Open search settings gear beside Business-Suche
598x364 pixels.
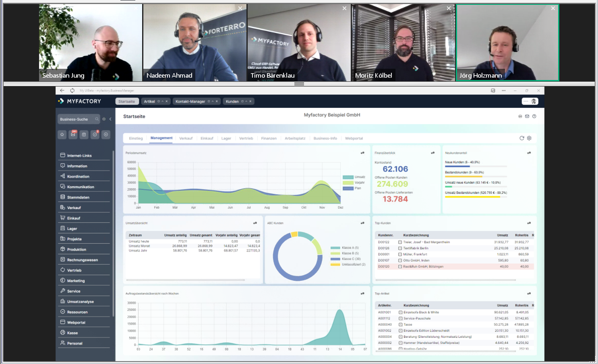(104, 119)
